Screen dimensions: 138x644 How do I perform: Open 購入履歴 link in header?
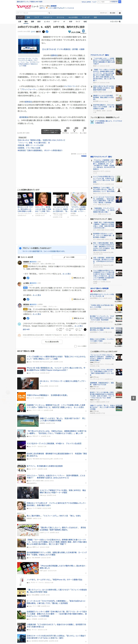112,13
